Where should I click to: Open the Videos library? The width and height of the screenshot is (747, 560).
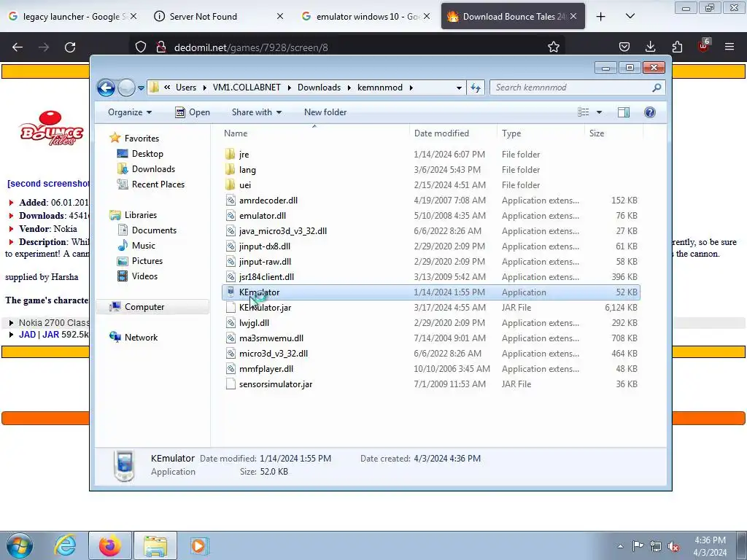pyautogui.click(x=144, y=276)
